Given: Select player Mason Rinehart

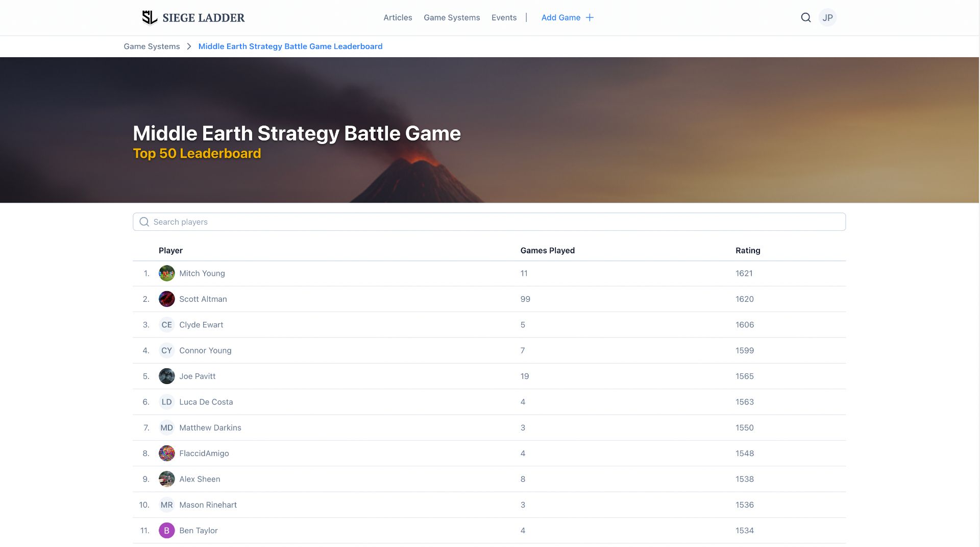Looking at the screenshot, I should [208, 505].
